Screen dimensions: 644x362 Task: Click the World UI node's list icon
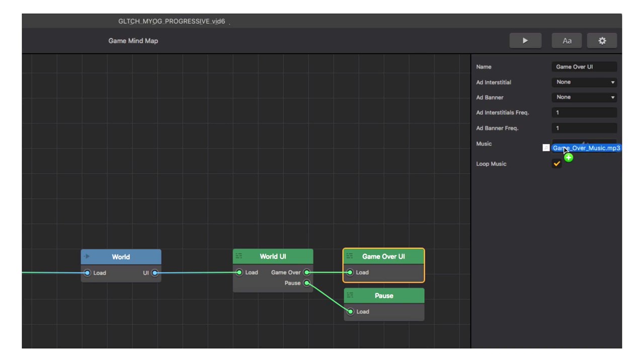[x=239, y=256]
